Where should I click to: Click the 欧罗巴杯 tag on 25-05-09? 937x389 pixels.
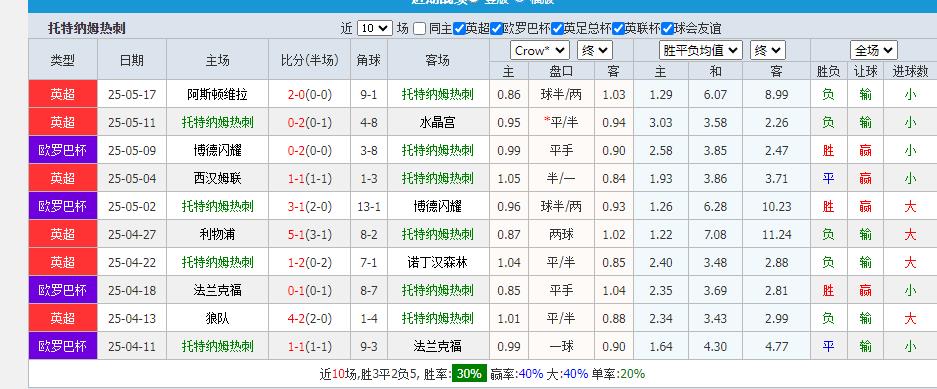click(63, 150)
